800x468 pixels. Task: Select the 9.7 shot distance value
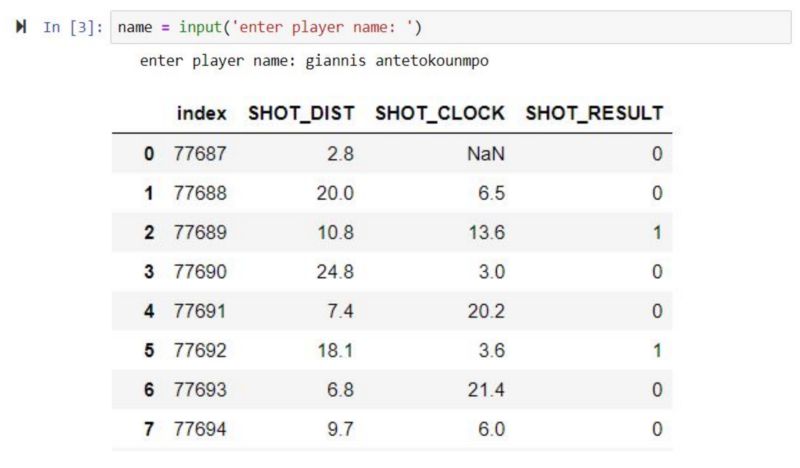pyautogui.click(x=340, y=428)
